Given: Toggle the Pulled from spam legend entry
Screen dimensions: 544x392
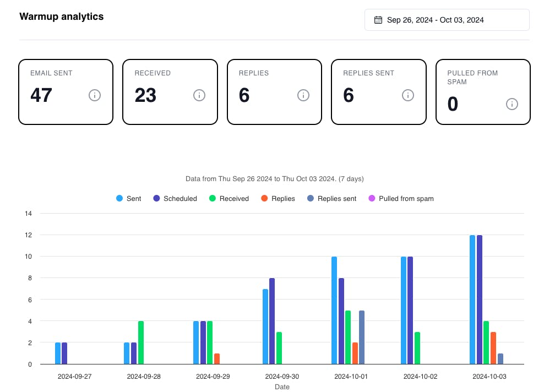Looking at the screenshot, I should pos(371,198).
